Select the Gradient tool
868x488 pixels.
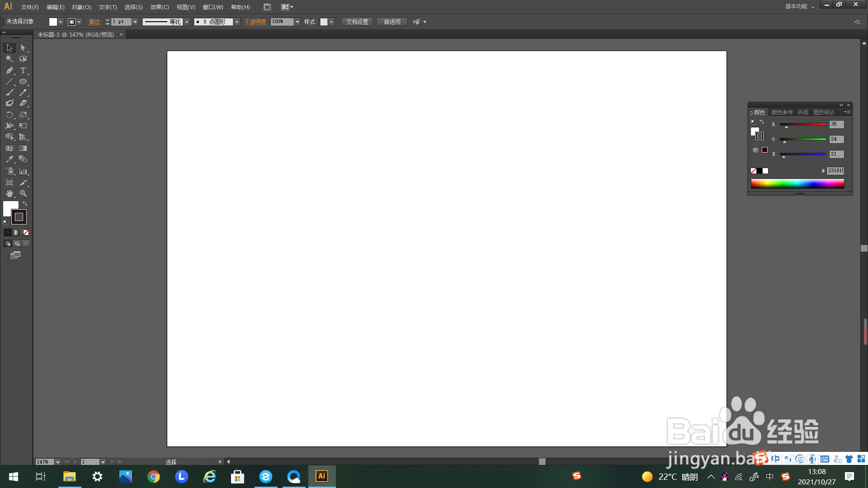(23, 148)
